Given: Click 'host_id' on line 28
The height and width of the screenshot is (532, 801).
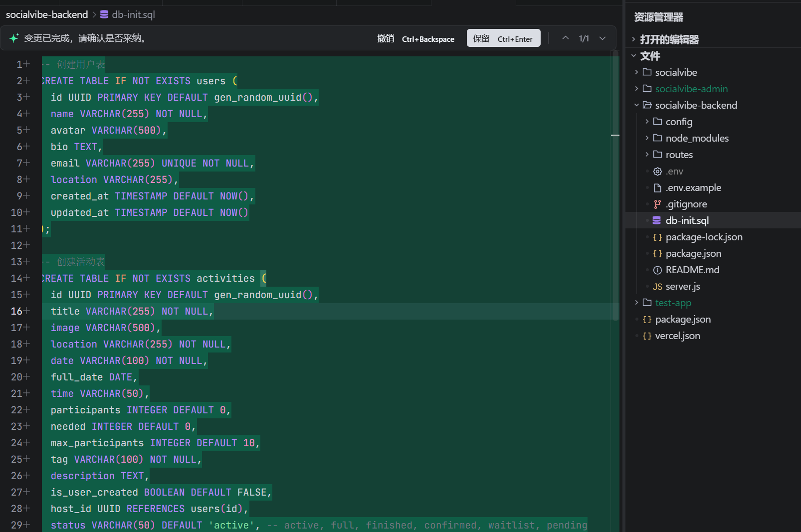Looking at the screenshot, I should click(71, 509).
